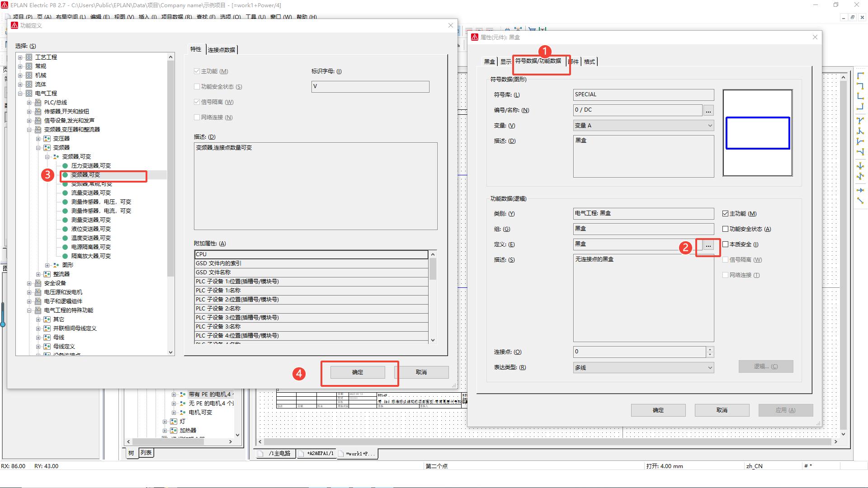Click the T-node connection symbol icon

pyautogui.click(x=860, y=121)
